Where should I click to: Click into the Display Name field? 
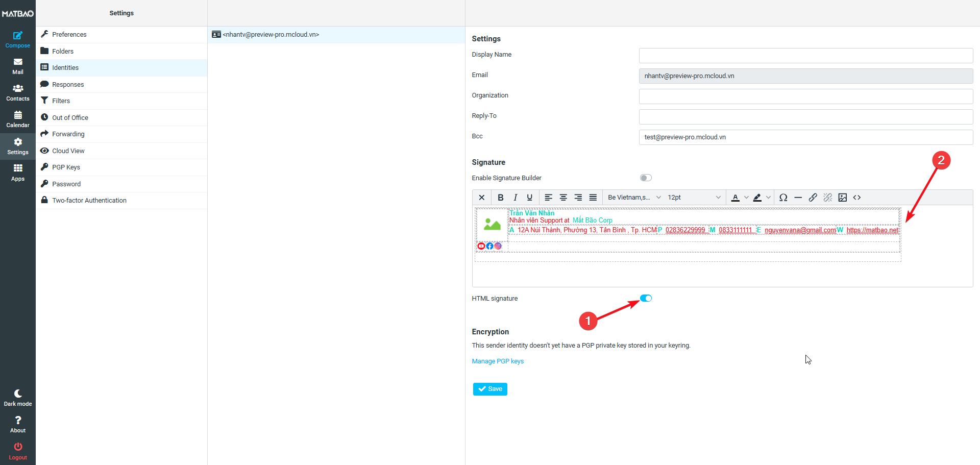[805, 56]
